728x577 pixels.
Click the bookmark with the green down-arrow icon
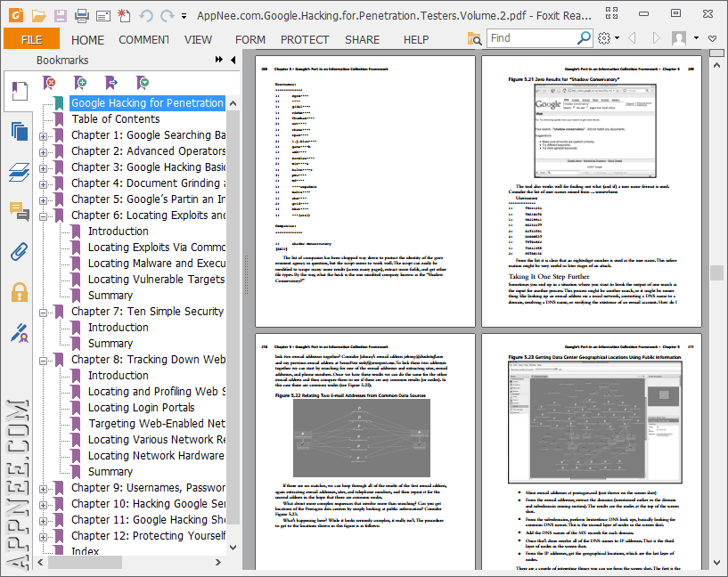(x=142, y=83)
